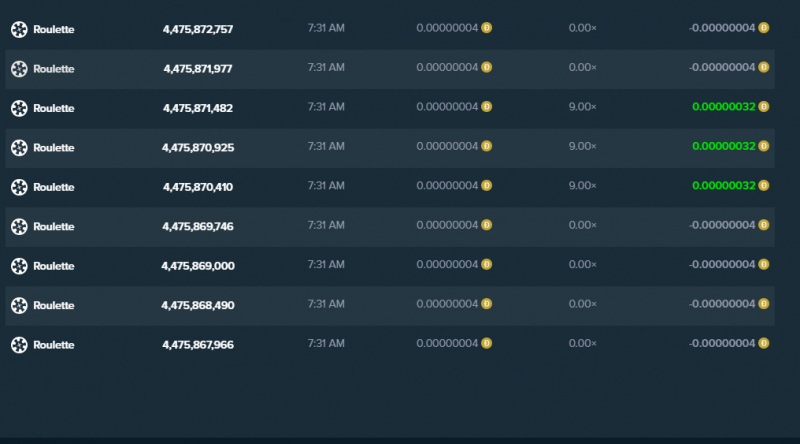Click 0.00000004 wager amount in row 4,475,869,000
Screen dimensions: 800x444
tap(447, 264)
